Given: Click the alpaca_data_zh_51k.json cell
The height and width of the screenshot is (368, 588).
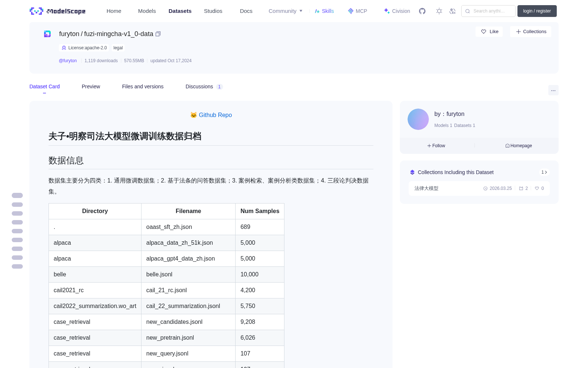Looking at the screenshot, I should point(188,243).
